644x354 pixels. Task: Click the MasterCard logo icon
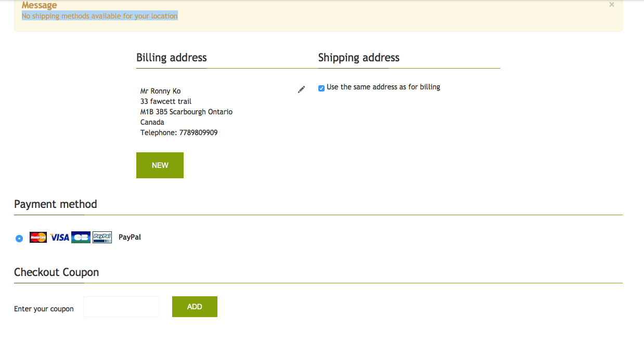pos(38,238)
